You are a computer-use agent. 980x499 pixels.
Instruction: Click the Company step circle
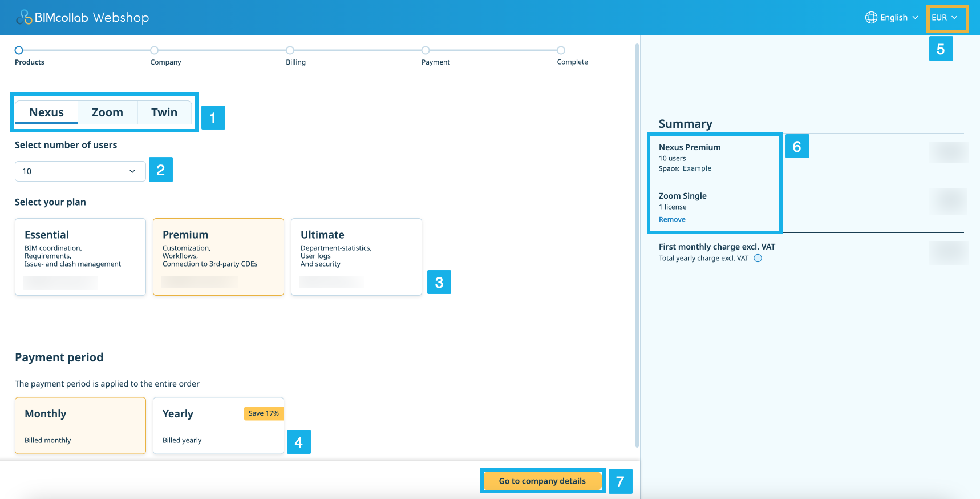155,50
